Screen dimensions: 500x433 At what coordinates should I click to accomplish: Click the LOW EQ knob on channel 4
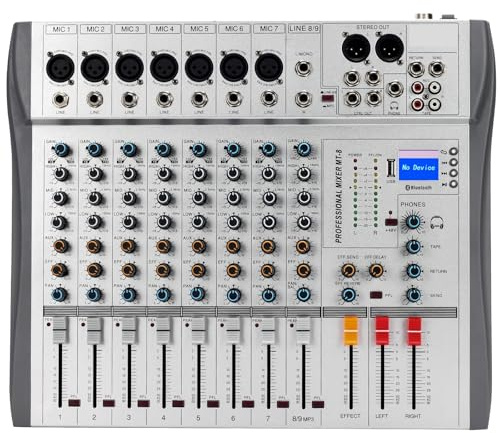click(x=164, y=222)
